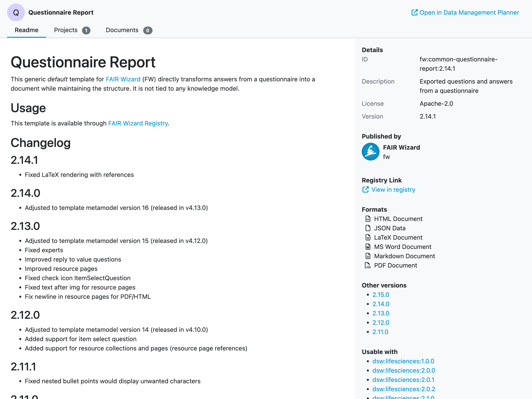Click the FAIR Wizard publisher logo
Viewport: 532px width, 399px height.
point(370,152)
